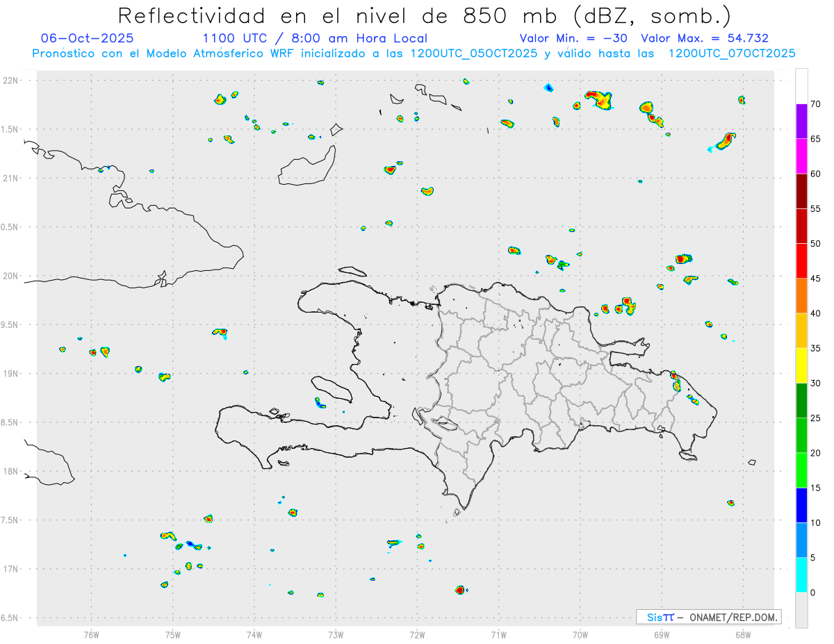Click the '74W' longitude label
Viewport: 834px width, 644px height.
tap(254, 634)
